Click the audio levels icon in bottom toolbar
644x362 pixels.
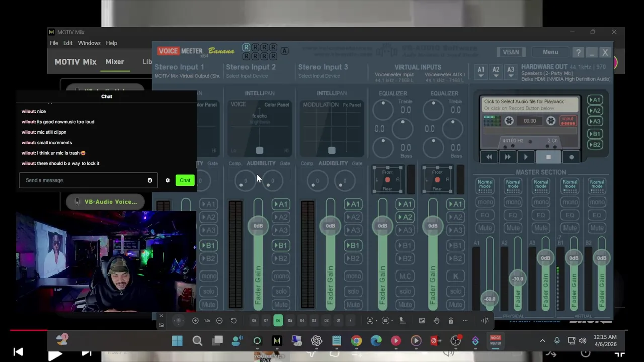(485, 321)
